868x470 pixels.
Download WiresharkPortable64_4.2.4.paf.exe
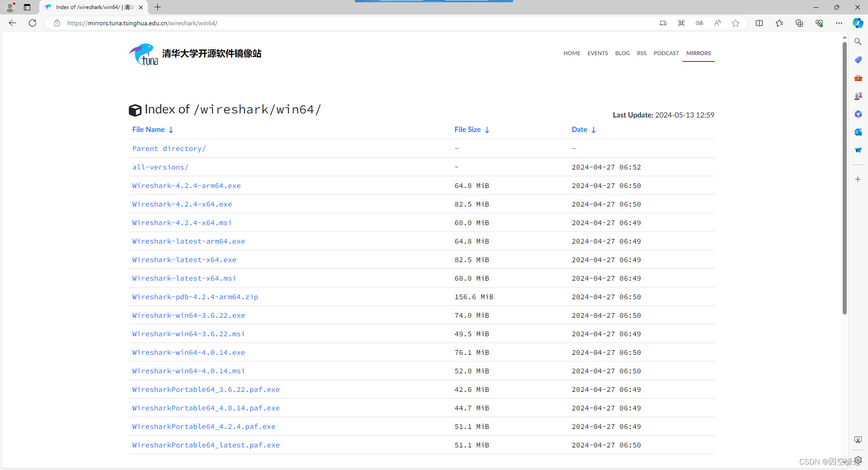coord(204,427)
